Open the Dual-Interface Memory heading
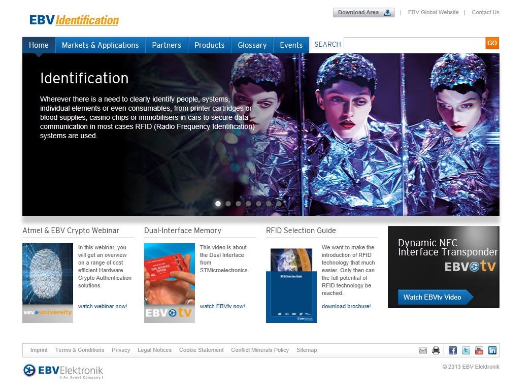The image size is (532, 392). click(x=183, y=231)
